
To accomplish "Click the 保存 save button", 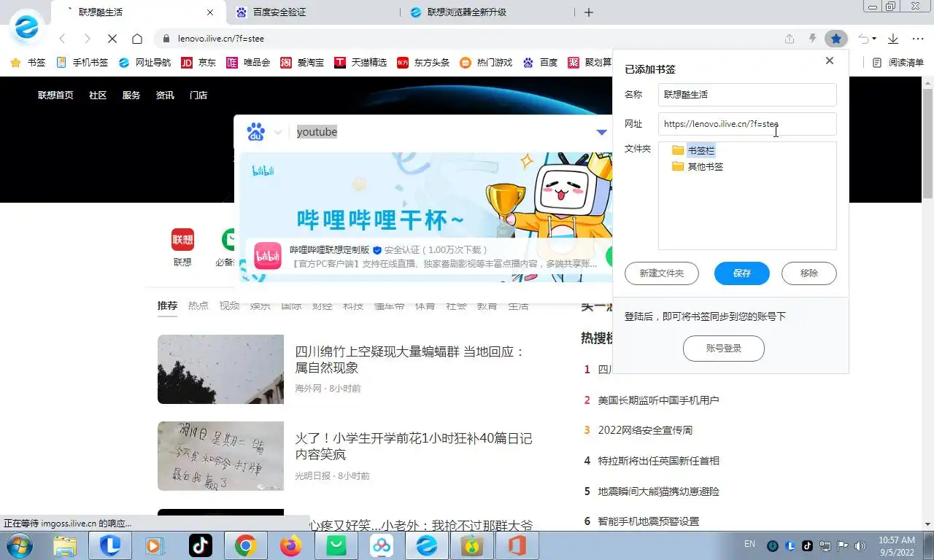I will click(742, 273).
